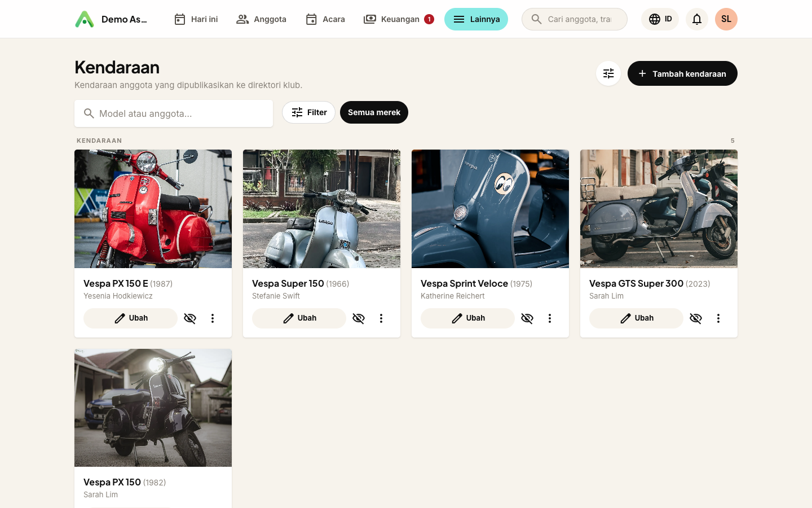Open display settings tune icon beside Tambah kendaraan

tap(608, 73)
